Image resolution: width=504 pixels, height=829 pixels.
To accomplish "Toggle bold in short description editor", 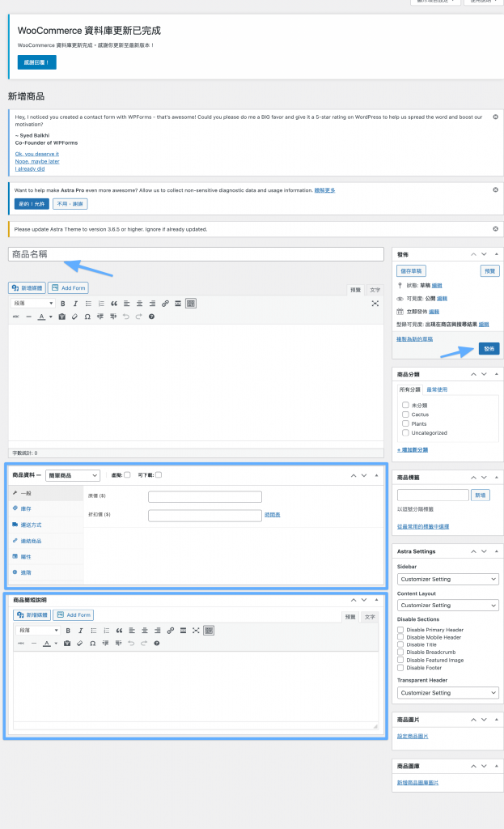I will pos(68,630).
